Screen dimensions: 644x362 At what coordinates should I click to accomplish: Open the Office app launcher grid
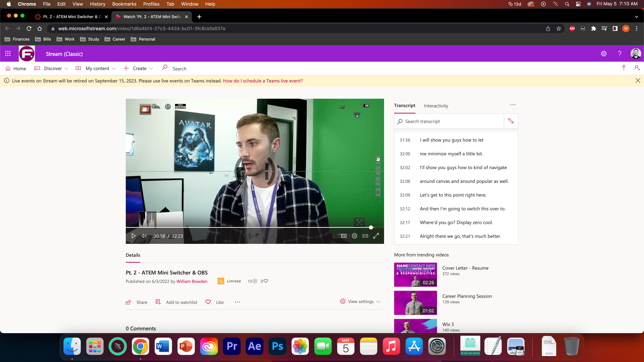[8, 53]
